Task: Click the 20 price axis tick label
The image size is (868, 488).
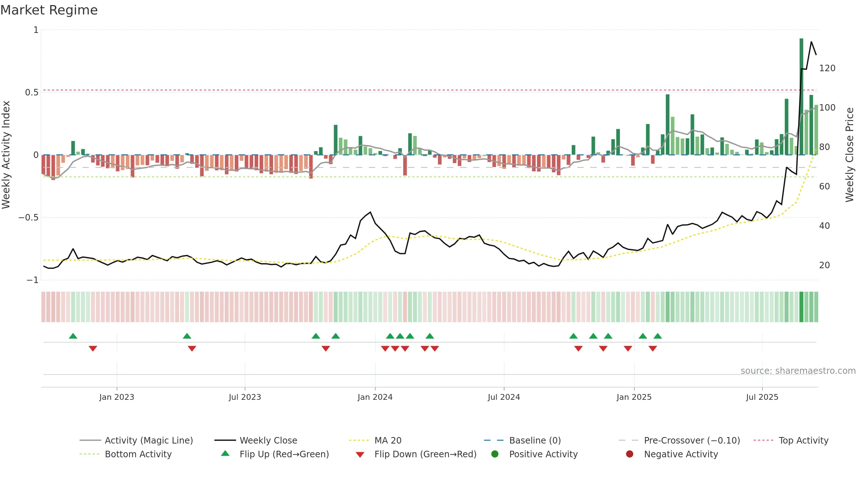Action: coord(825,265)
